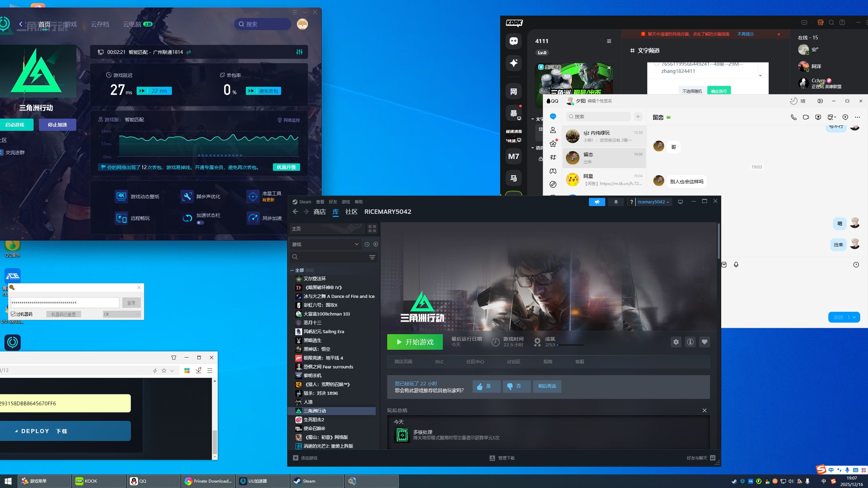Screen dimensions: 868x488
Task: Expand the 游戏 filter dropdown in Steam library
Action: coord(324,244)
